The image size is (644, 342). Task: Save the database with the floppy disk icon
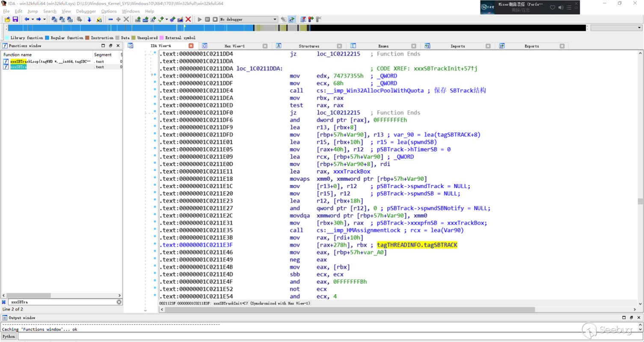tap(15, 19)
